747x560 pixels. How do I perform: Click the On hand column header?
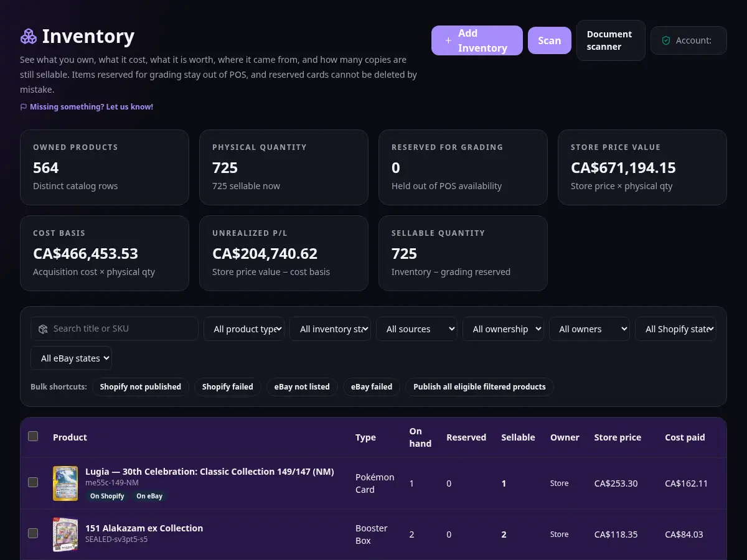(420, 437)
